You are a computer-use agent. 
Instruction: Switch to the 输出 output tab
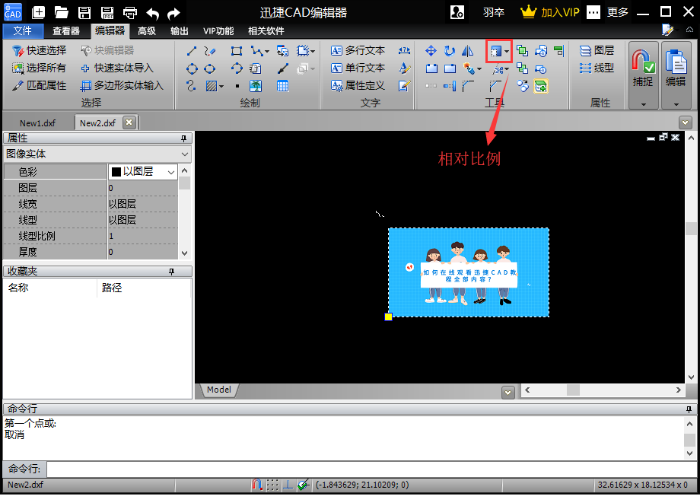click(x=179, y=31)
